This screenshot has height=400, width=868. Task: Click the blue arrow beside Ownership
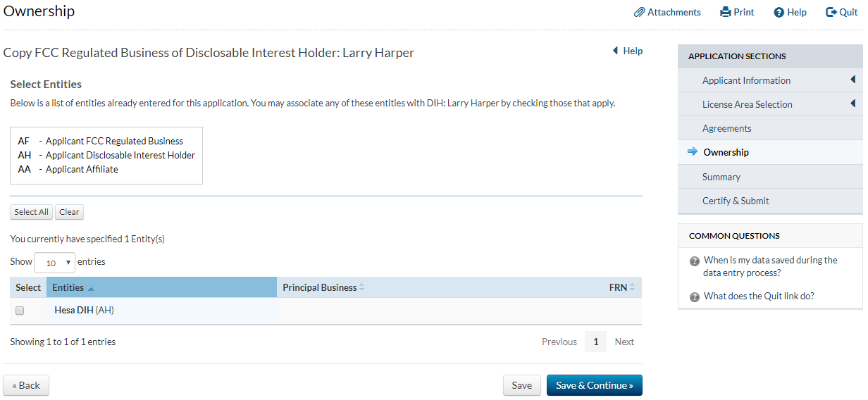click(x=692, y=152)
